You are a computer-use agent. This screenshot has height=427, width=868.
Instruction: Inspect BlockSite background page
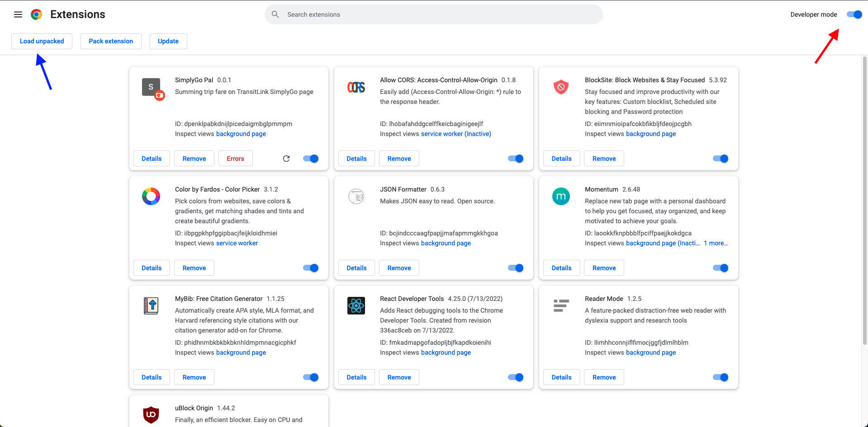tap(651, 134)
